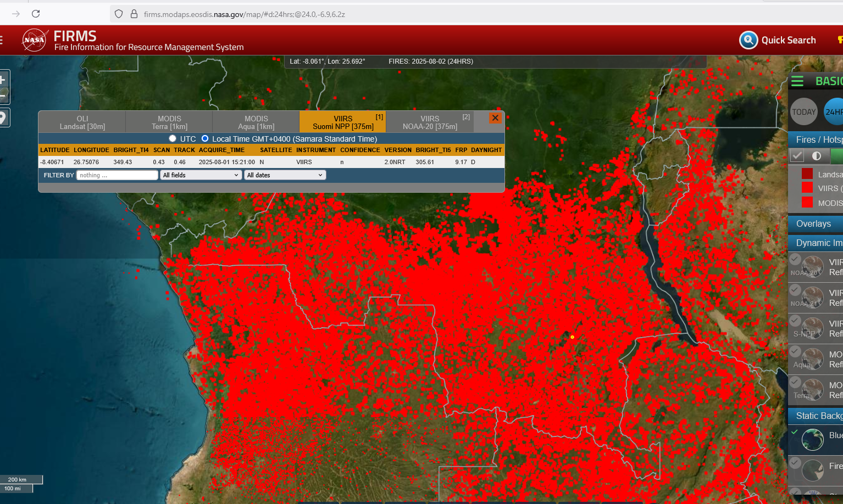Viewport: 843px width, 504px height.
Task: Open the All dates filter dropdown
Action: tap(285, 175)
